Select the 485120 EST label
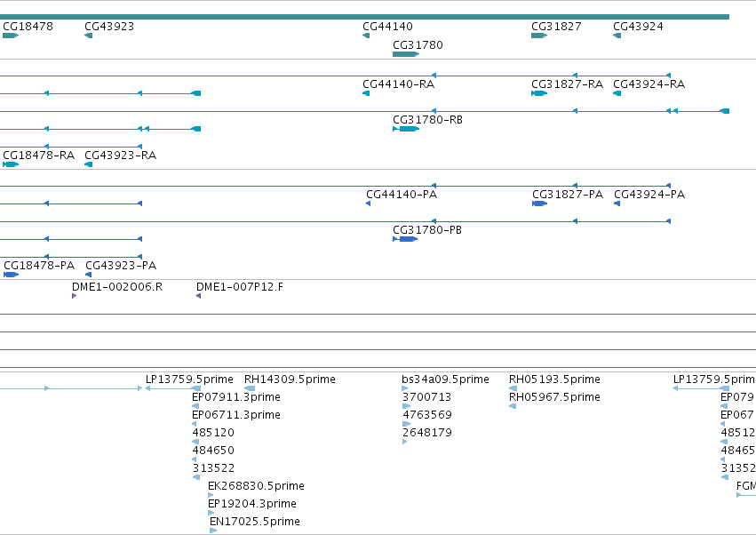Viewport: 756px width, 535px height. (x=213, y=433)
